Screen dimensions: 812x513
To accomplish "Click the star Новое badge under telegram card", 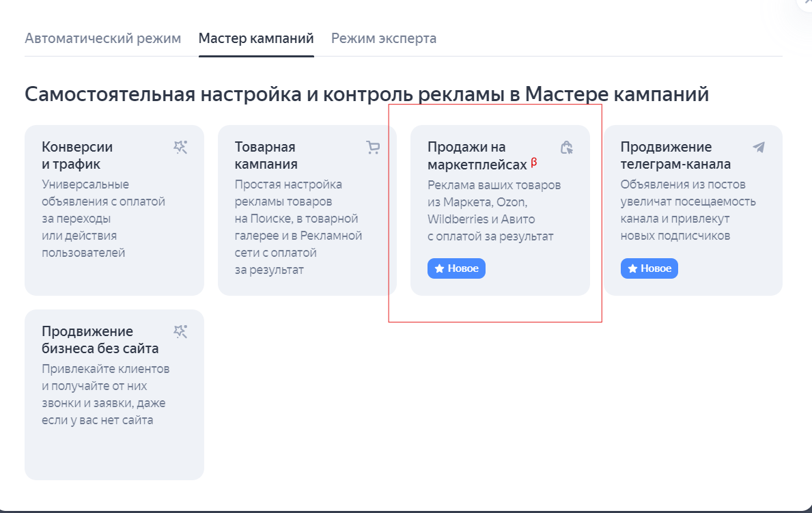I will point(649,268).
